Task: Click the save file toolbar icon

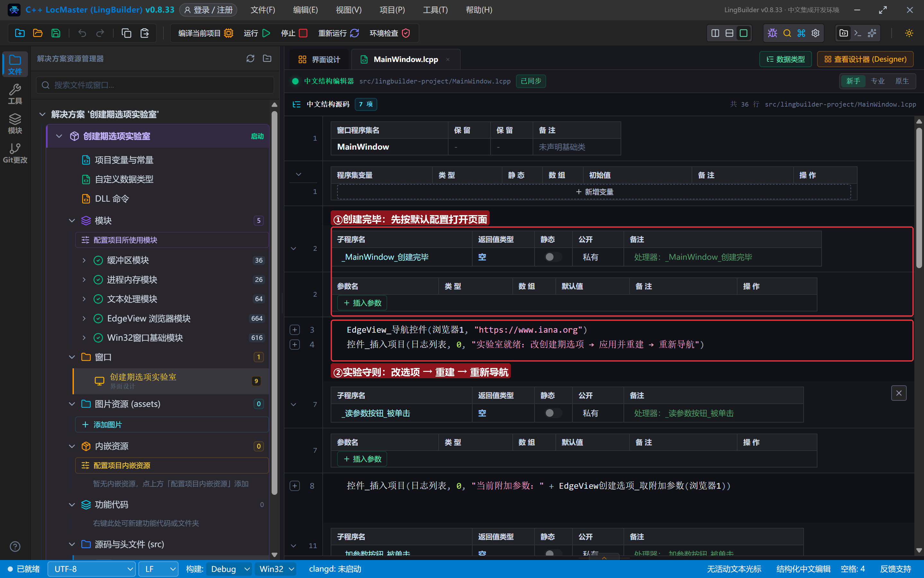Action: pos(56,33)
